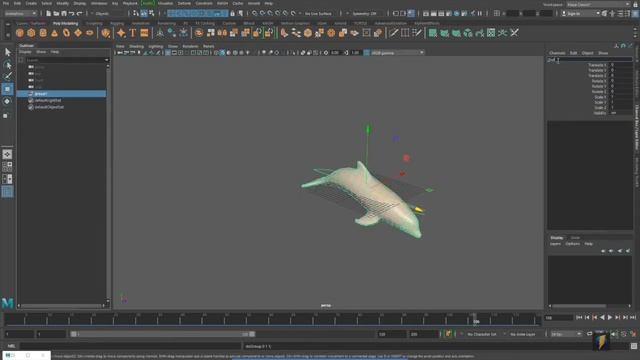The width and height of the screenshot is (640, 360).
Task: Open the No Anim Layer dropdown
Action: (524, 334)
